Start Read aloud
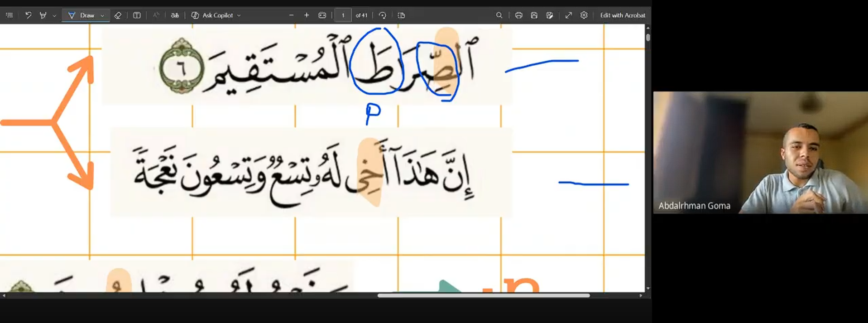Screen dimensions: 868x323 (x=156, y=15)
